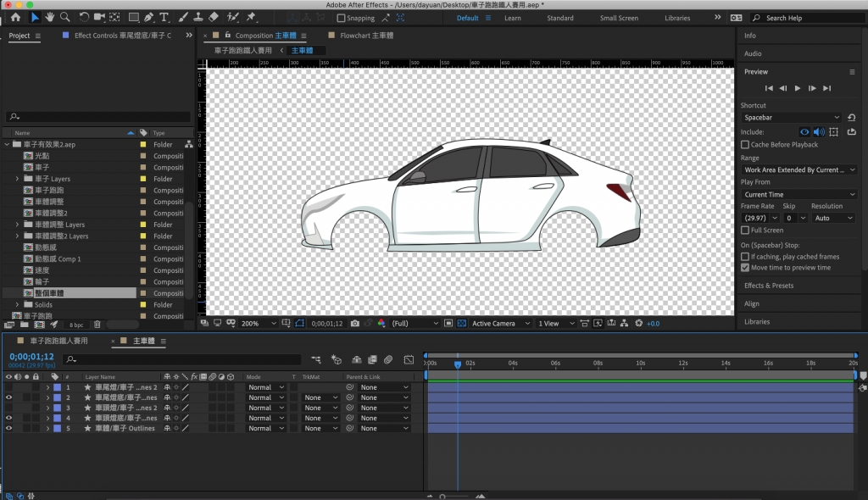Image resolution: width=868 pixels, height=500 pixels.
Task: Enable the Snapping checkbox
Action: point(342,18)
